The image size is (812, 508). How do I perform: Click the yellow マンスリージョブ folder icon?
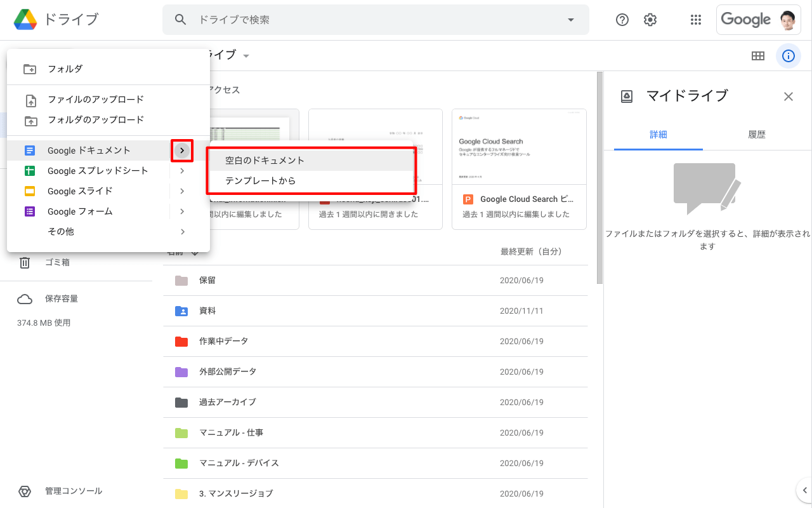181,493
